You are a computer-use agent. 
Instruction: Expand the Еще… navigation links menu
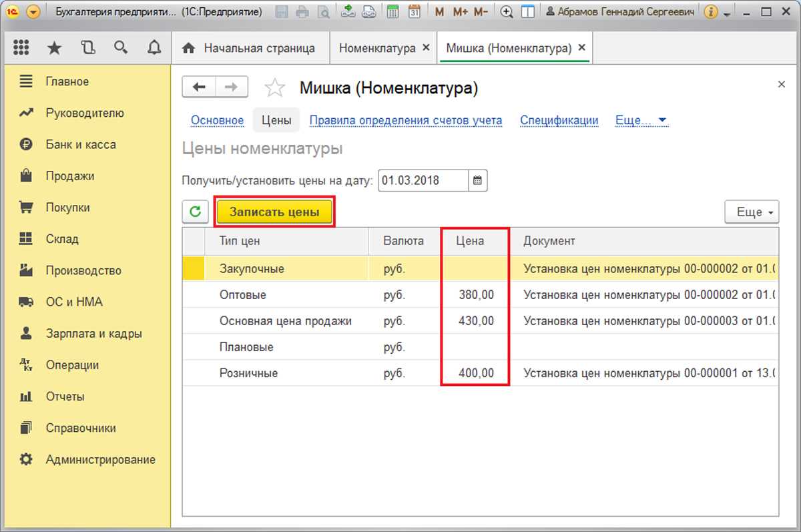tap(641, 121)
